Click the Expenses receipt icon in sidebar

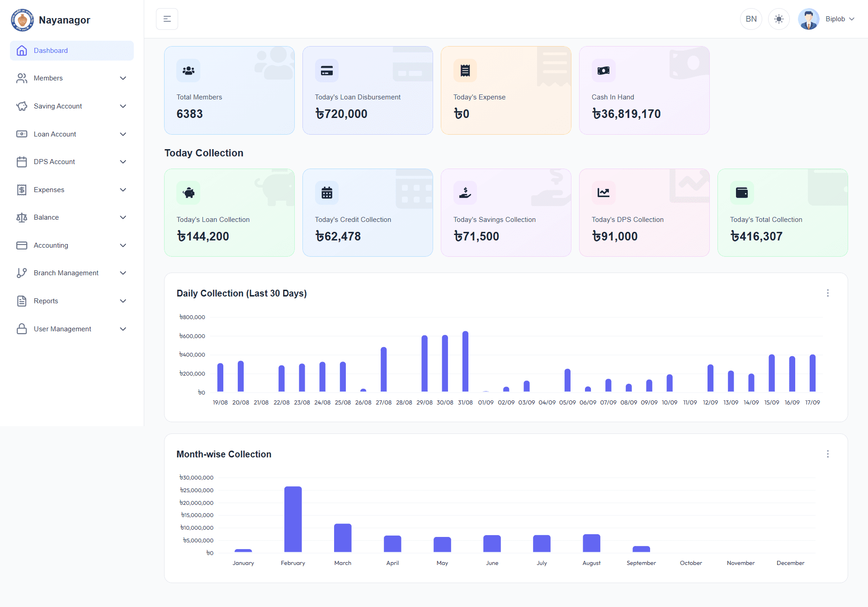[22, 190]
